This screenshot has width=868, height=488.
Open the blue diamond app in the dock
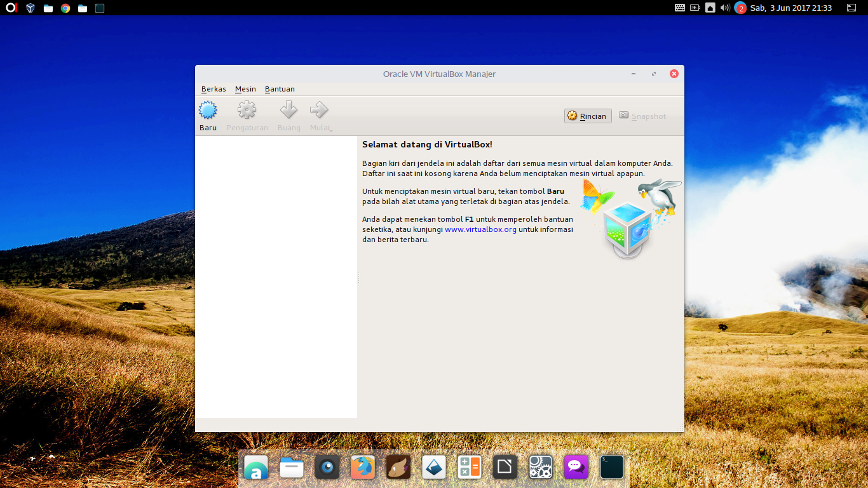pyautogui.click(x=434, y=467)
